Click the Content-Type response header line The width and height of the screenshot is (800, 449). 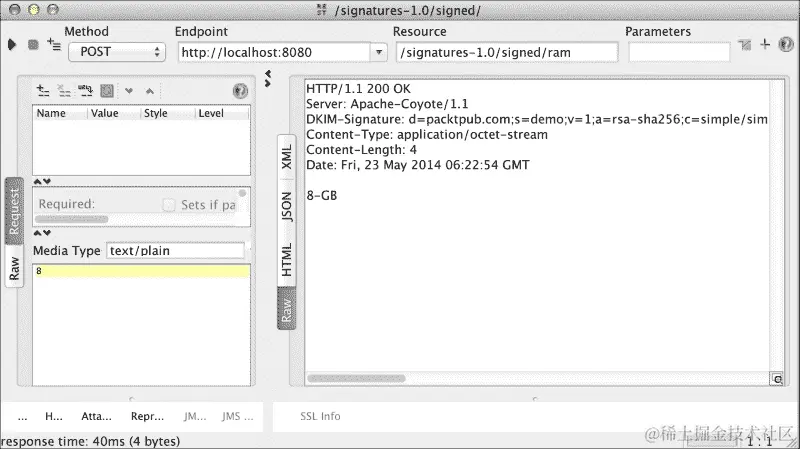click(427, 135)
